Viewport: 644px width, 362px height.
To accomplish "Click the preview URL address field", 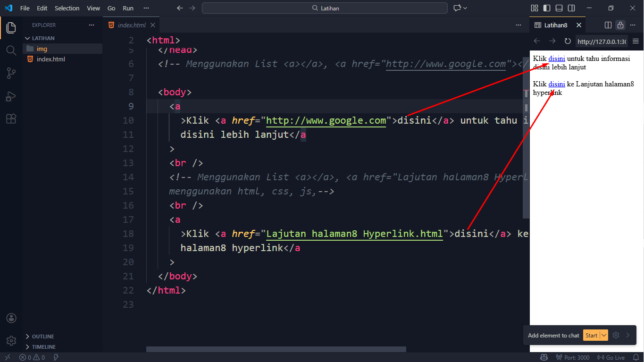I will point(602,42).
